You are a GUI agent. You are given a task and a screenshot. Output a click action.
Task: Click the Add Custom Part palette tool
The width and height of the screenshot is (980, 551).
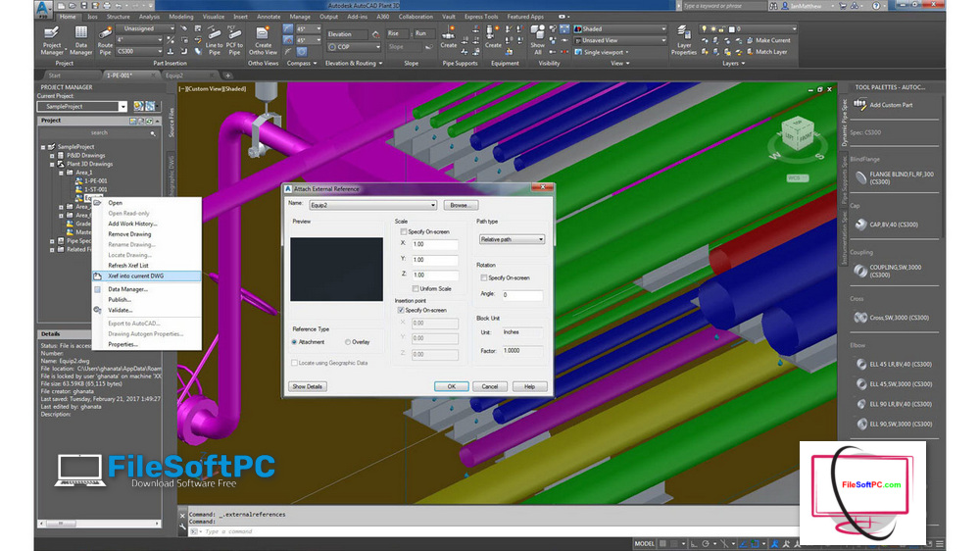click(883, 105)
